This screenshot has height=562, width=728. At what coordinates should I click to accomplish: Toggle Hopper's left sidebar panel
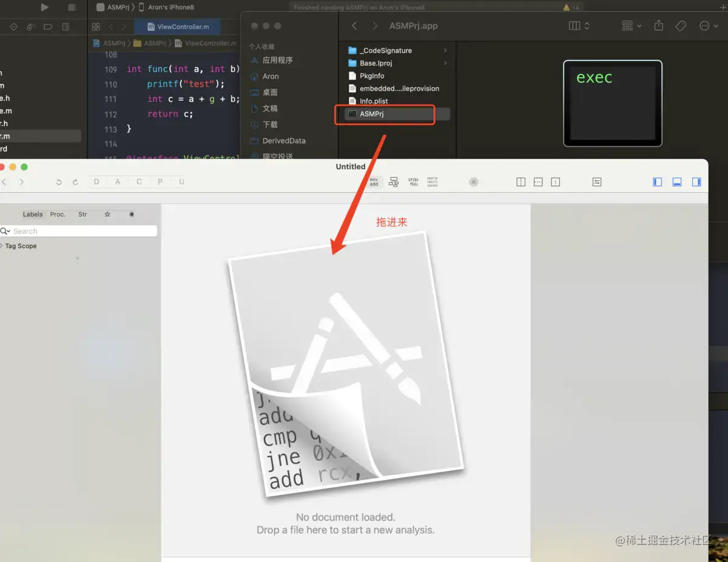[658, 182]
